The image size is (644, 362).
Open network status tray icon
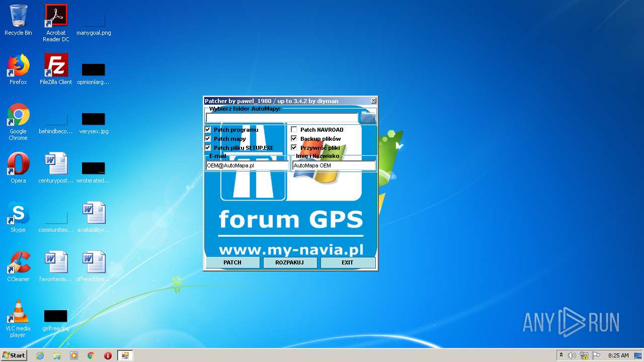(584, 355)
